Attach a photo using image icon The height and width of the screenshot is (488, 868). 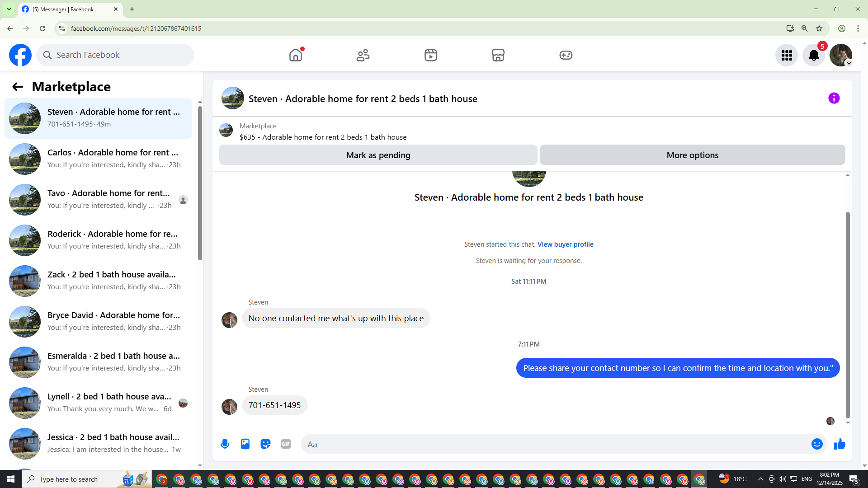[245, 444]
